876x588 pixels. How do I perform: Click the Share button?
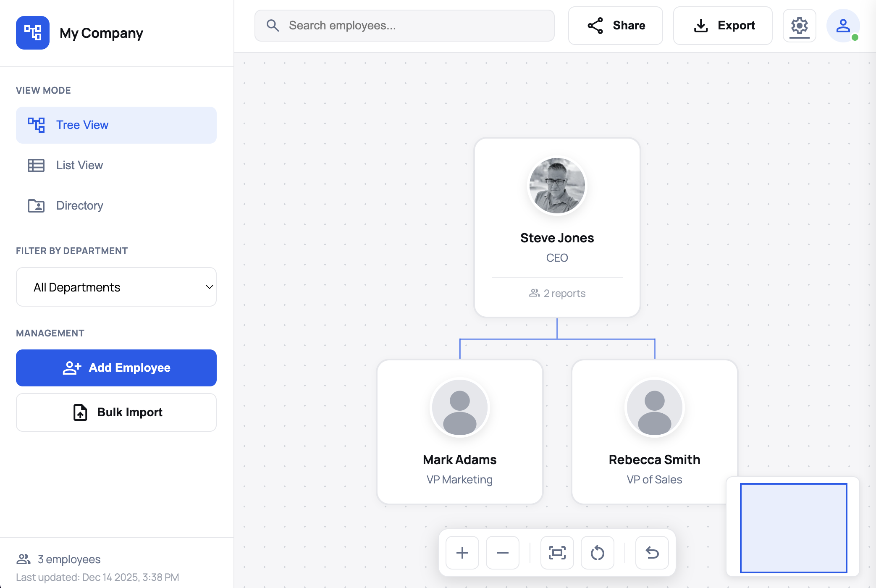coord(616,26)
